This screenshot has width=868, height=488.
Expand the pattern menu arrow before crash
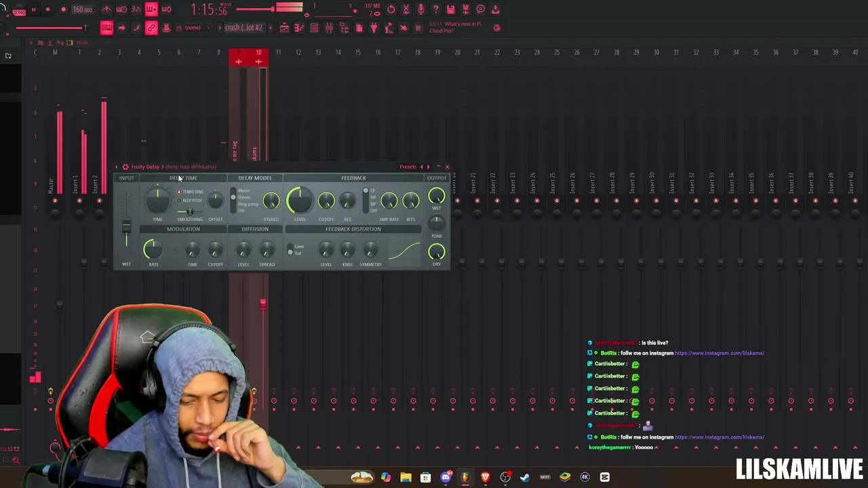220,28
